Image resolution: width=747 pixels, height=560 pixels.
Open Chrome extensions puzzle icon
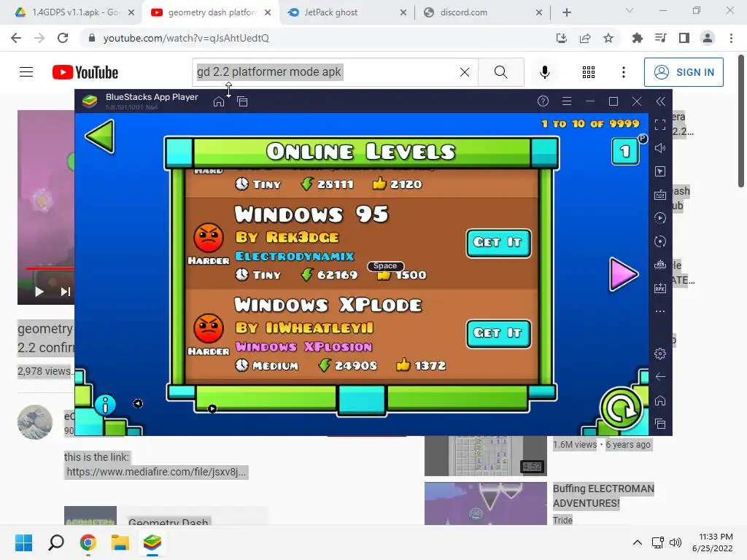638,38
